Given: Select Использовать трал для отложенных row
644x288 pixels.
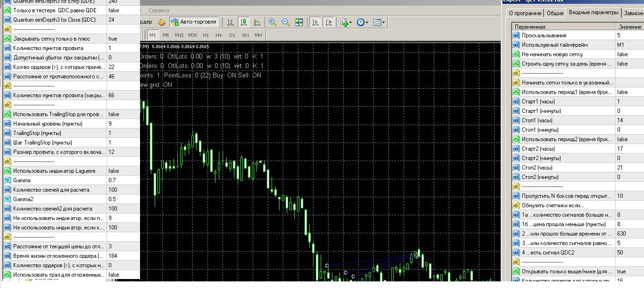Looking at the screenshot, I should click(71, 275).
